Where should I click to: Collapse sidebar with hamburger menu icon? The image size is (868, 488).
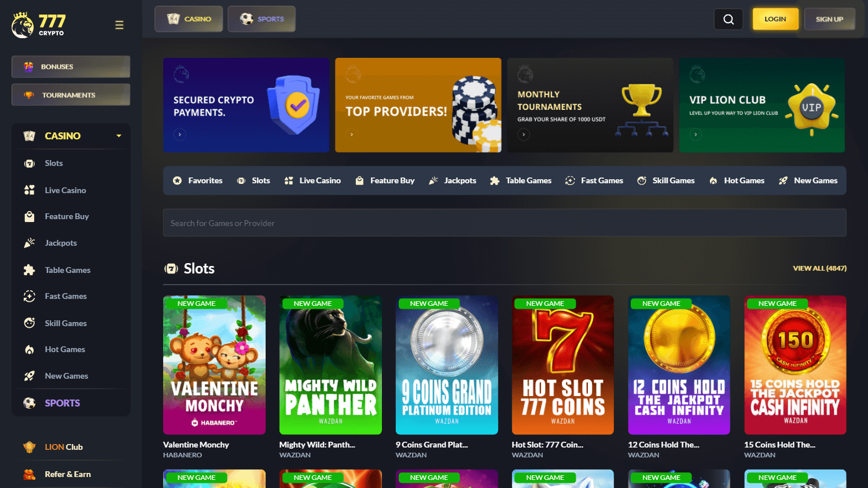pyautogui.click(x=119, y=25)
